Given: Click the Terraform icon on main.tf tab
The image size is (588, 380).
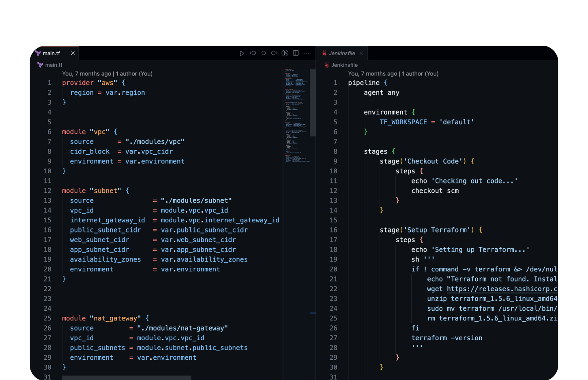Looking at the screenshot, I should (38, 53).
